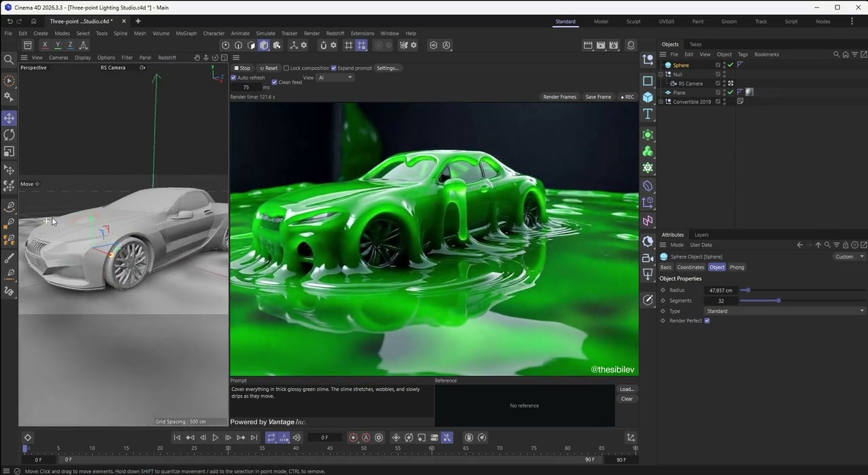This screenshot has height=475, width=868.
Task: Collapse the Null object tree
Action: click(661, 75)
